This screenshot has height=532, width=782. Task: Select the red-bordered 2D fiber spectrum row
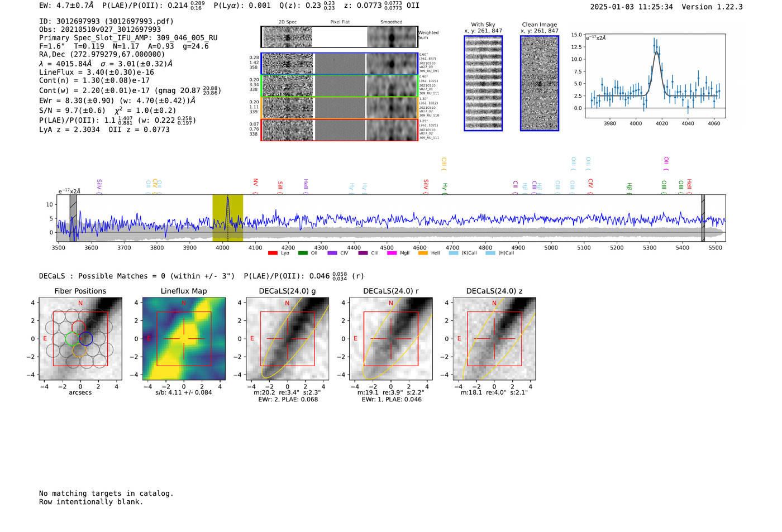(339, 130)
